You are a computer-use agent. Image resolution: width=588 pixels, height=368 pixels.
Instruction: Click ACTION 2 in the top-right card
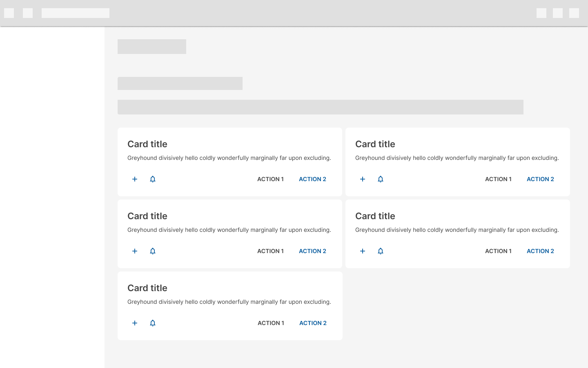tap(540, 179)
